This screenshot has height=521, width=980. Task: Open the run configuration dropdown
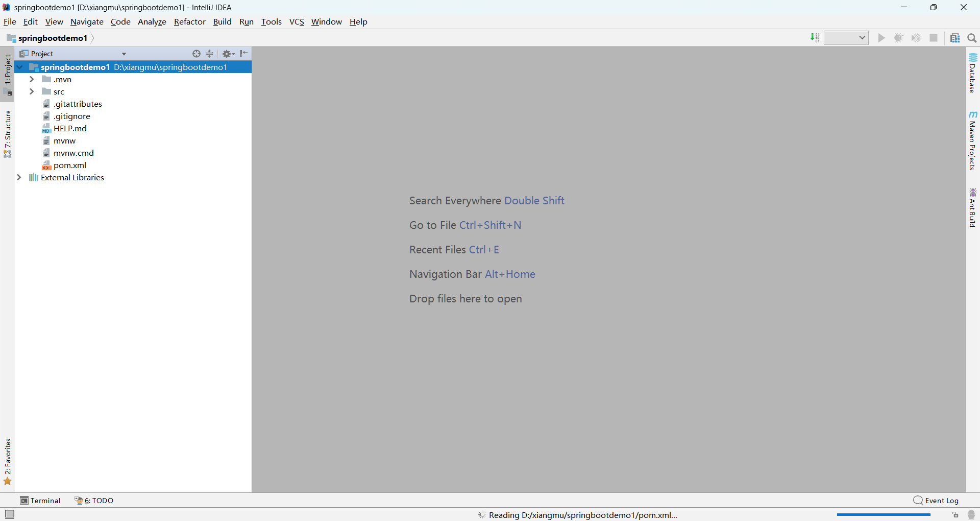(x=846, y=38)
